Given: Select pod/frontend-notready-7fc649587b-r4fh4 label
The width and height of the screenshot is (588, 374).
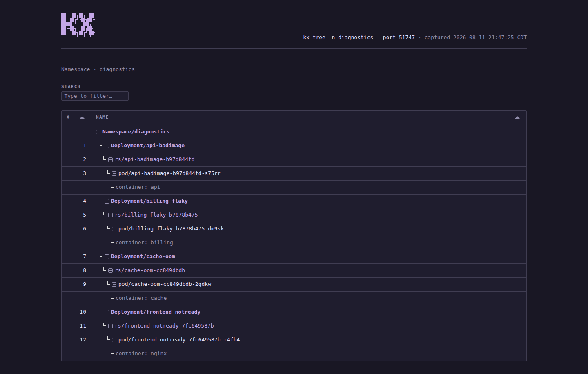Looking at the screenshot, I should 179,340.
